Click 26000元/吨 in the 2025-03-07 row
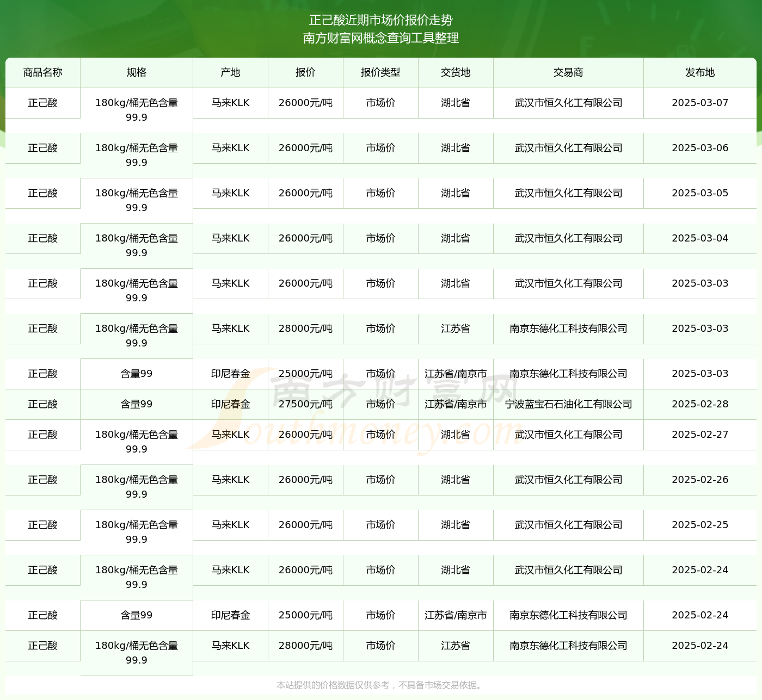This screenshot has width=762, height=700. pyautogui.click(x=306, y=103)
